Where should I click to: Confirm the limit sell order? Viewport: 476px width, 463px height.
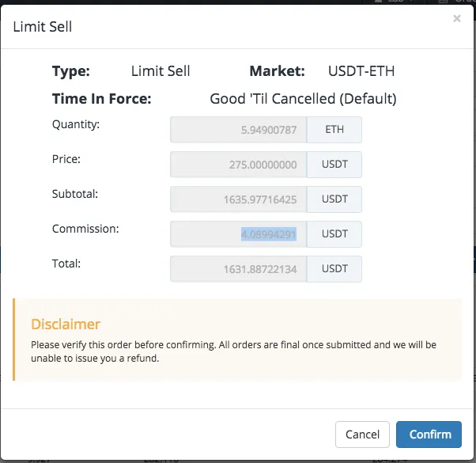(x=429, y=435)
